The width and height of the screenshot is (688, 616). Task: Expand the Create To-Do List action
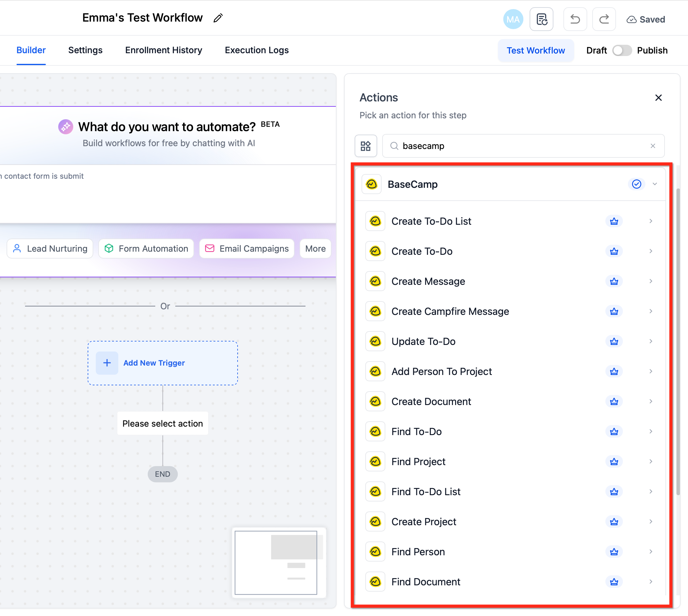tap(650, 221)
